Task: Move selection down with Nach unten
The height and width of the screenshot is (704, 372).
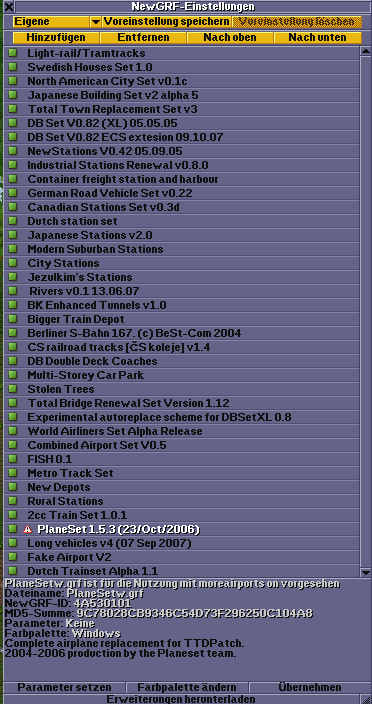Action: pyautogui.click(x=317, y=37)
